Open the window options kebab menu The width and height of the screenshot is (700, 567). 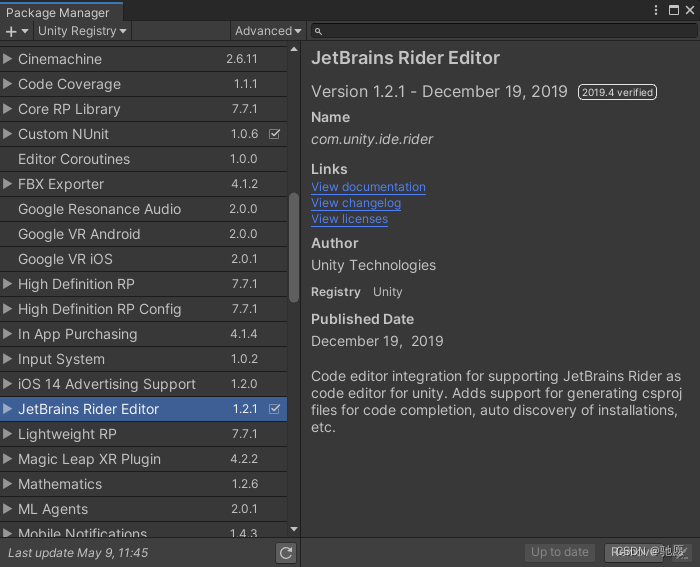[656, 10]
